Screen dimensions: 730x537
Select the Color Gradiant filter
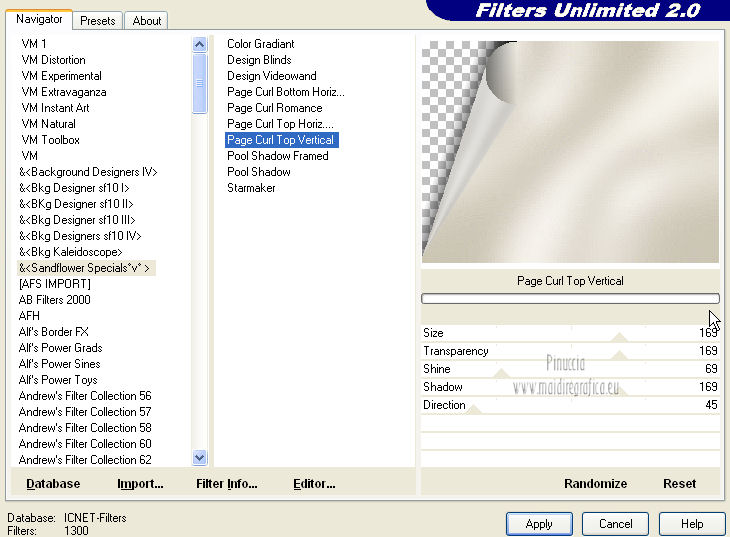(261, 44)
